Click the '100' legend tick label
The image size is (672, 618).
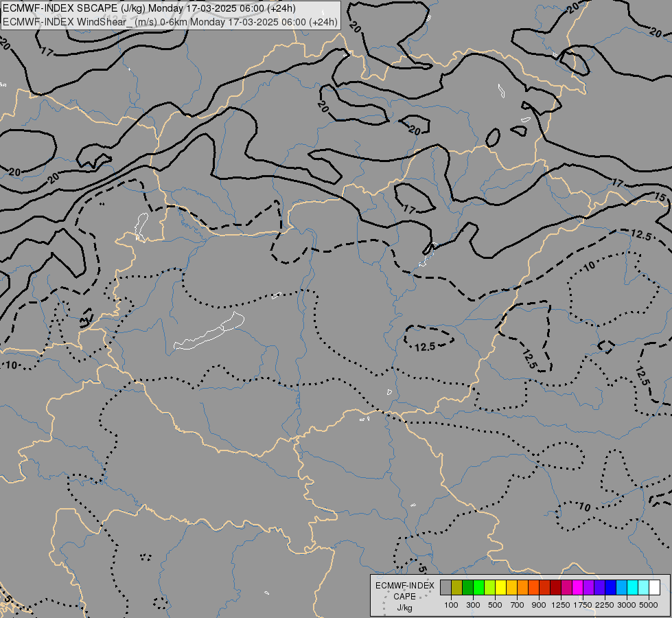[x=451, y=605]
